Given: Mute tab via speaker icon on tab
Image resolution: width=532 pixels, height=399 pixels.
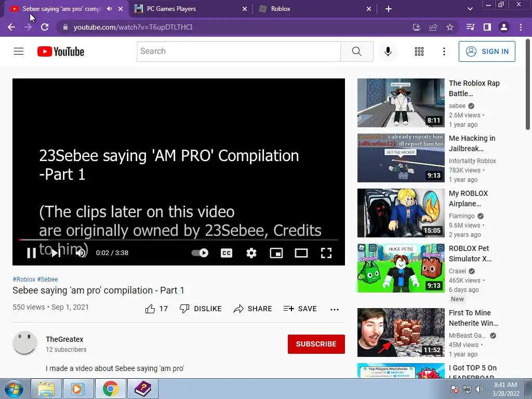Looking at the screenshot, I should [x=109, y=9].
